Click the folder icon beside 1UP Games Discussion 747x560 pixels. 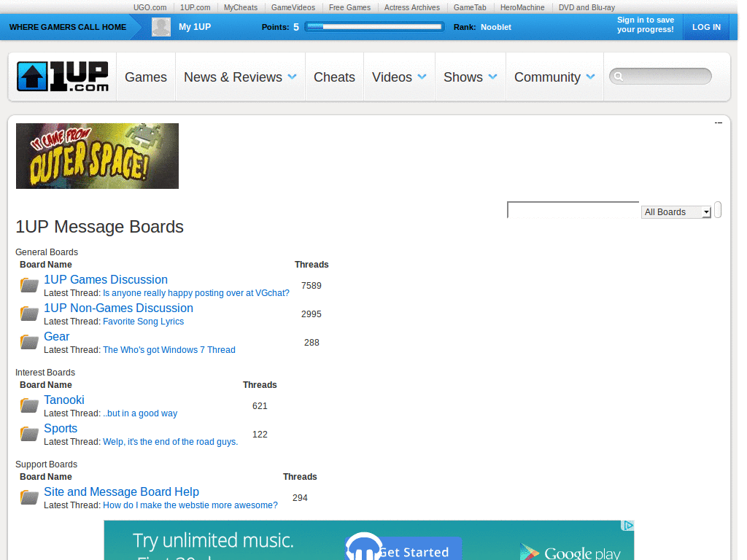pyautogui.click(x=29, y=285)
